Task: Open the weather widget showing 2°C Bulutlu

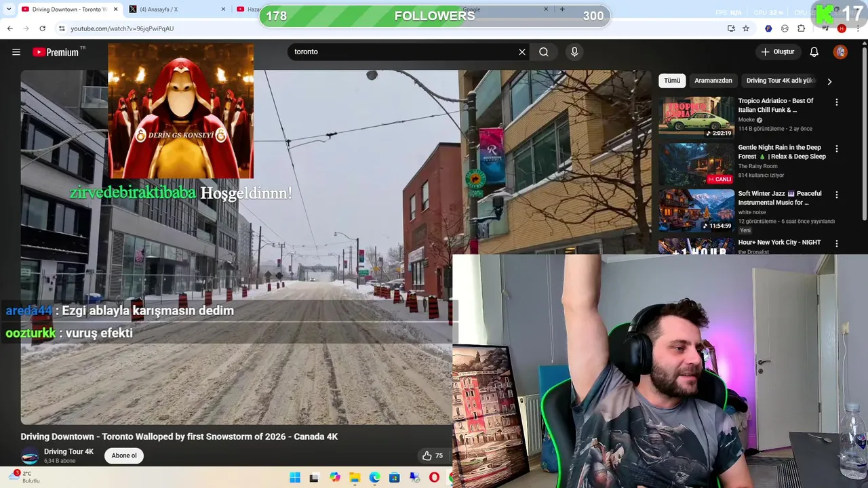Action: [24, 477]
